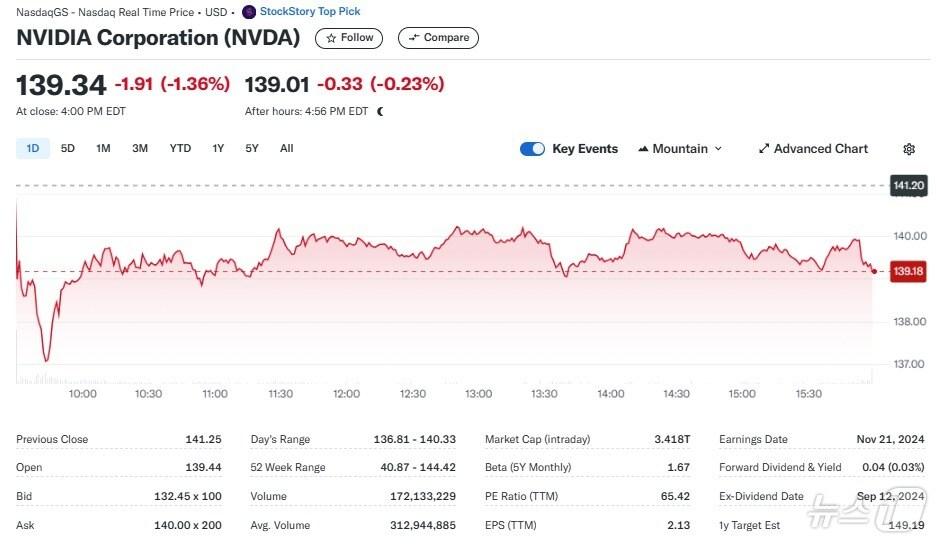Click the after-hours moon icon
The height and width of the screenshot is (544, 937).
[380, 111]
